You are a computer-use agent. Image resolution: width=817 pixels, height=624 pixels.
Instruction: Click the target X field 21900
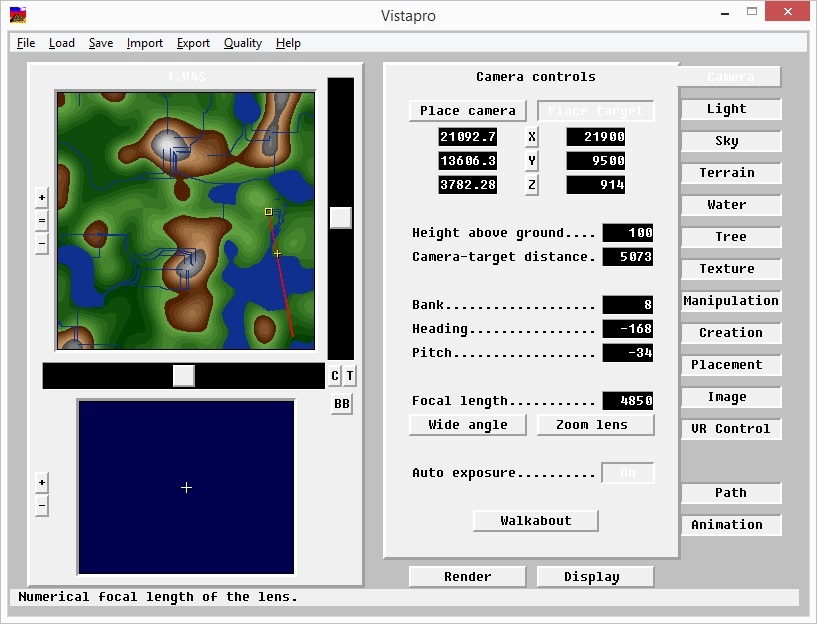596,137
